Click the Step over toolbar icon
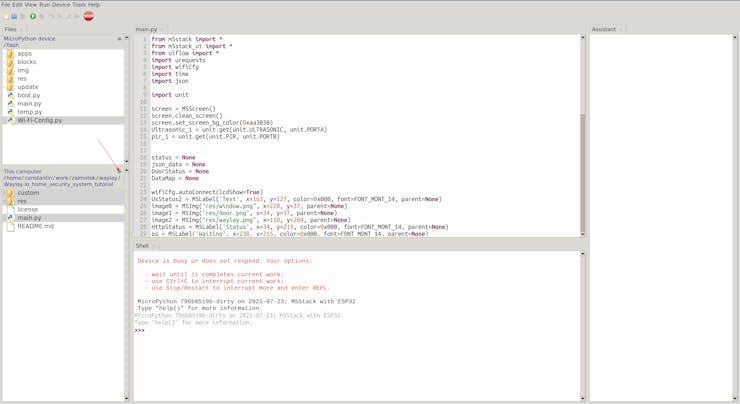Screen dimensions: 740x404 tap(51, 17)
